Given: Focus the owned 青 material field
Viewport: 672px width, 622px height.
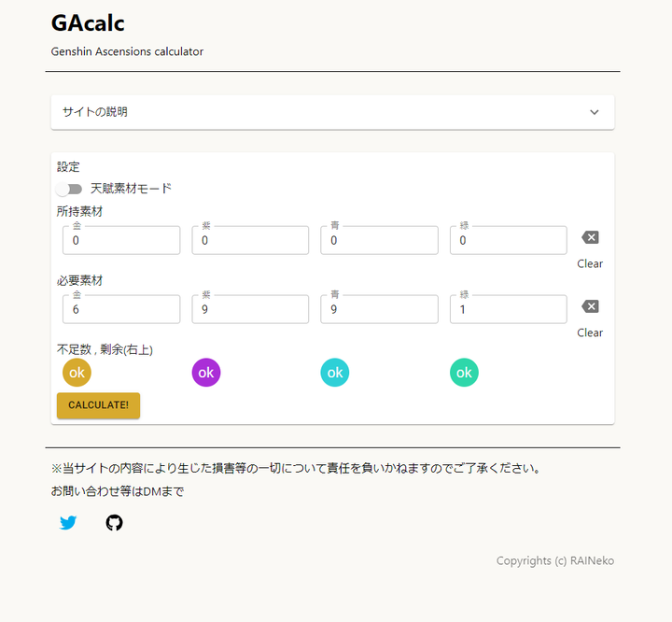Looking at the screenshot, I should point(379,241).
